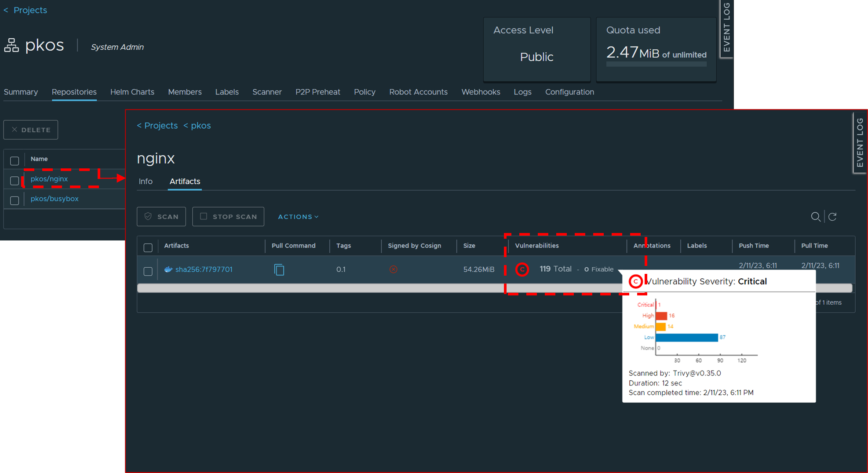Navigate back to '< pkos' breadcrumb

pos(197,126)
